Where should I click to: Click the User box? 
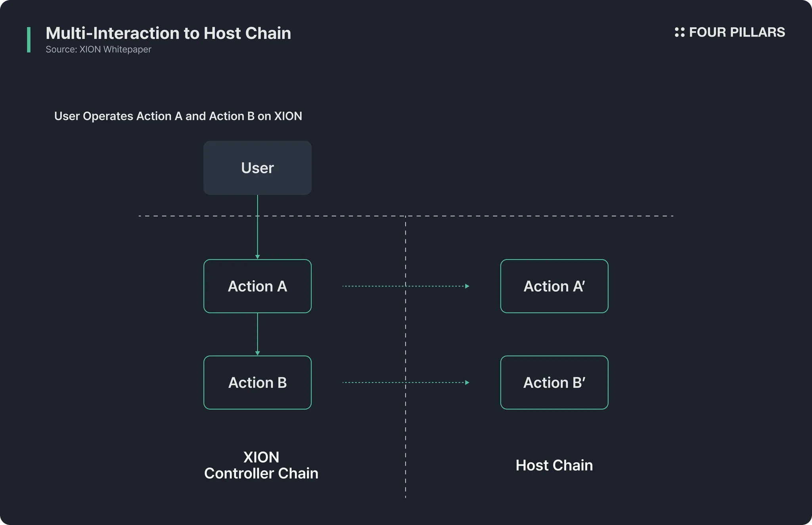[257, 168]
